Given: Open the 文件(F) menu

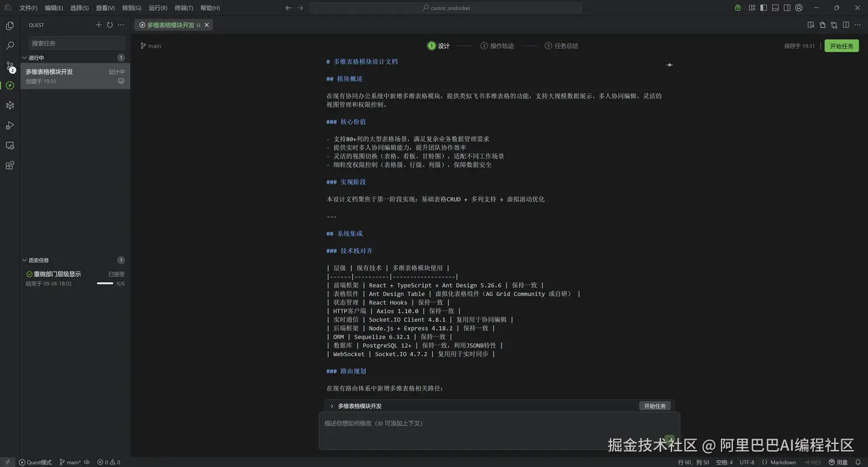Looking at the screenshot, I should click(x=28, y=8).
